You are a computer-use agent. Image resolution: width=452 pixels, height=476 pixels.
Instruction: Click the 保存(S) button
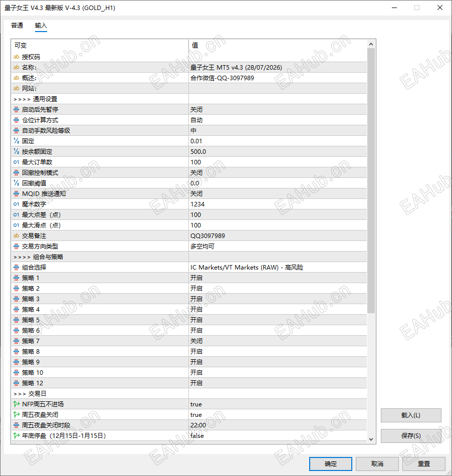tap(411, 435)
